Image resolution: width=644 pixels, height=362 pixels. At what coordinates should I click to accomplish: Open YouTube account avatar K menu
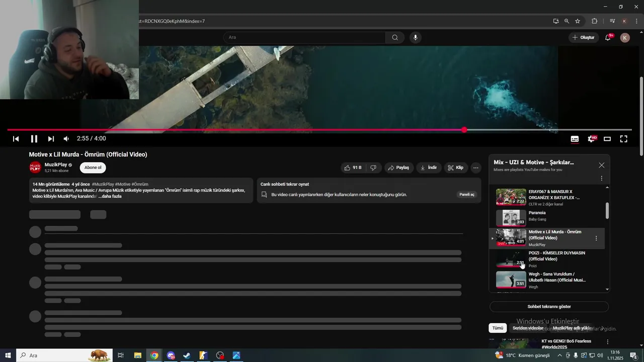pos(625,38)
